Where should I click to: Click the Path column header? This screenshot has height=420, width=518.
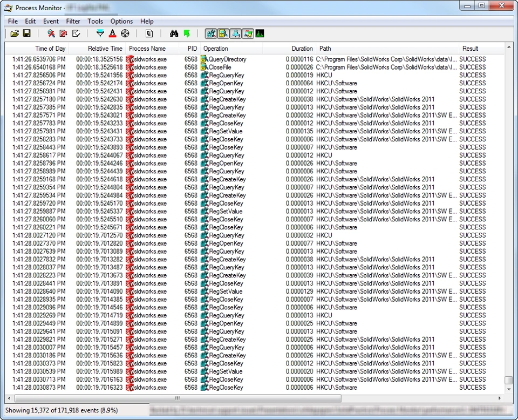(387, 49)
